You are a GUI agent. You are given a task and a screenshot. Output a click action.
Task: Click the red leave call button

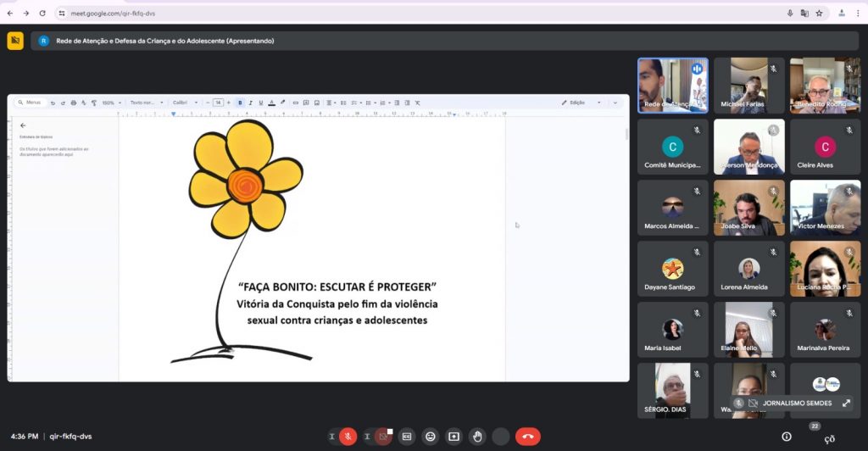pyautogui.click(x=527, y=437)
